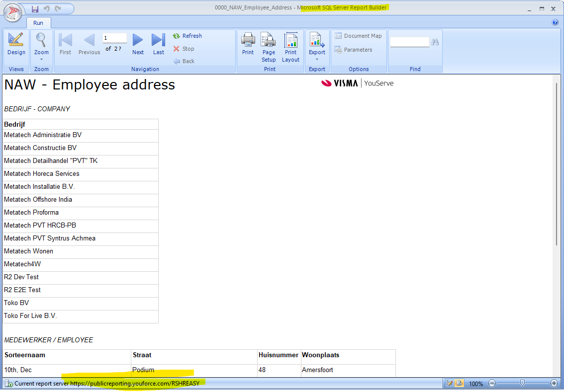Screen dimensions: 564x392
Task: Click the run mode status bar icon
Action: coord(459,384)
